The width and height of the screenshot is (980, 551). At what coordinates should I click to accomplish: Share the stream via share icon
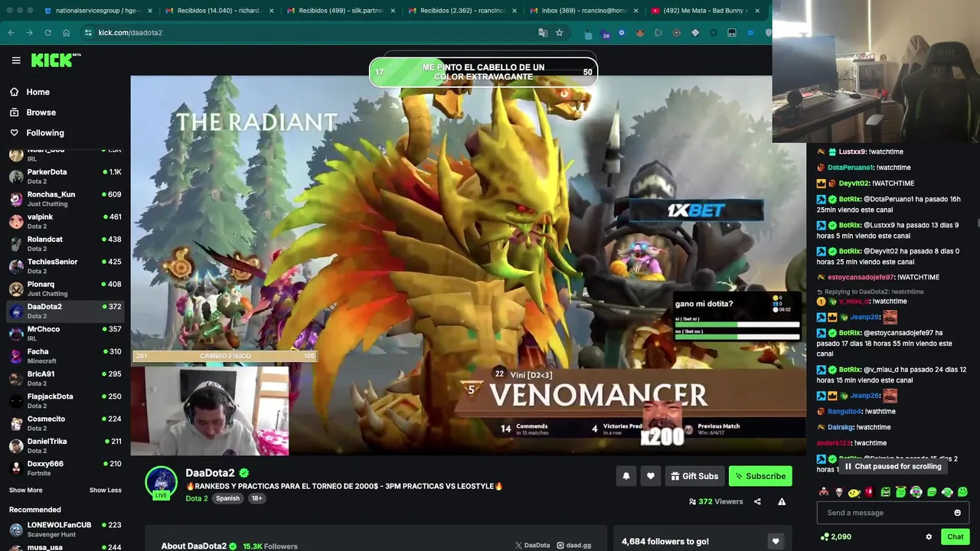coord(757,502)
